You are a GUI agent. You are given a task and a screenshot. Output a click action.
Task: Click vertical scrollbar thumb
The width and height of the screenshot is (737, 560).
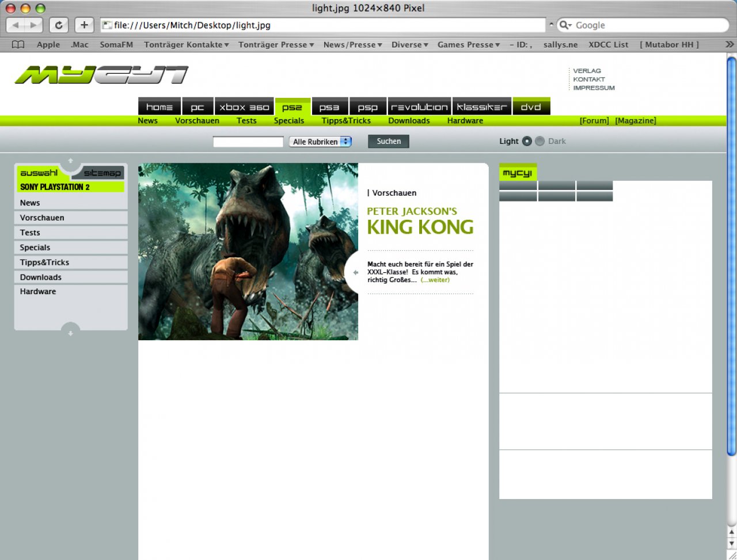coord(732,256)
